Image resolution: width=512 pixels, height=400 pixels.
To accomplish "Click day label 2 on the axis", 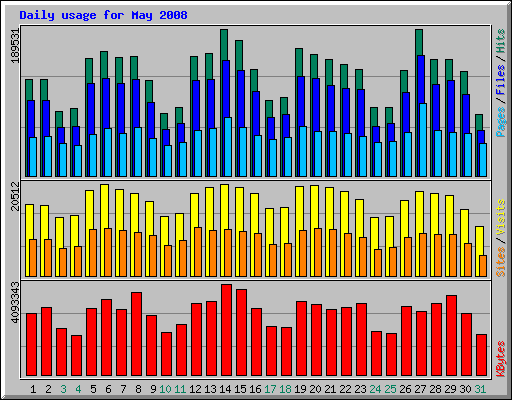I will (x=48, y=389).
